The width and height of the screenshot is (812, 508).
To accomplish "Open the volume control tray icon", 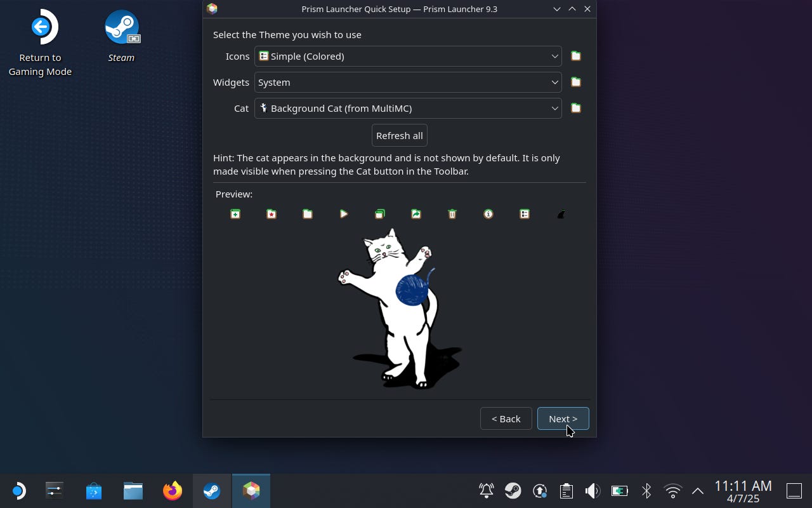I will 593,491.
